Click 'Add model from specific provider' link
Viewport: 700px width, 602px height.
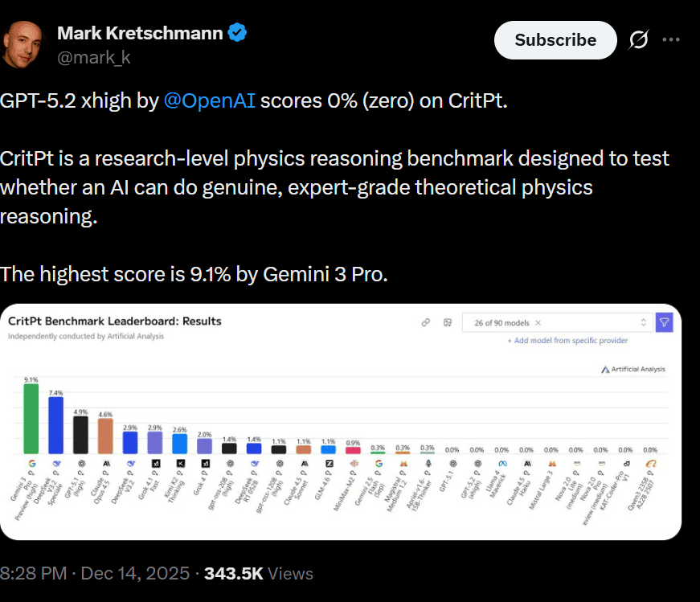point(567,341)
